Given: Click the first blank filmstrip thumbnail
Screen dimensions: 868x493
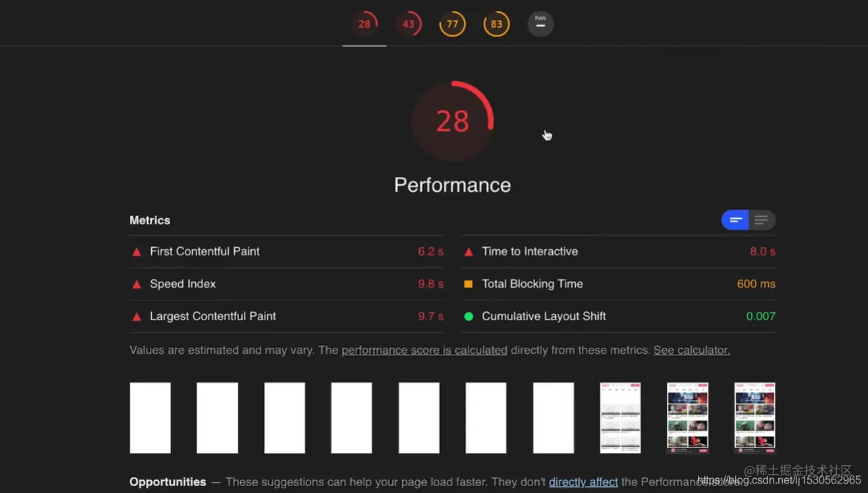Looking at the screenshot, I should pyautogui.click(x=150, y=418).
